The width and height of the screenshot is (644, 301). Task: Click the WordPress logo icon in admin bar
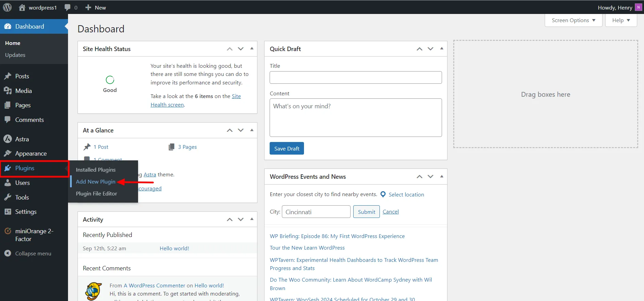coord(7,7)
